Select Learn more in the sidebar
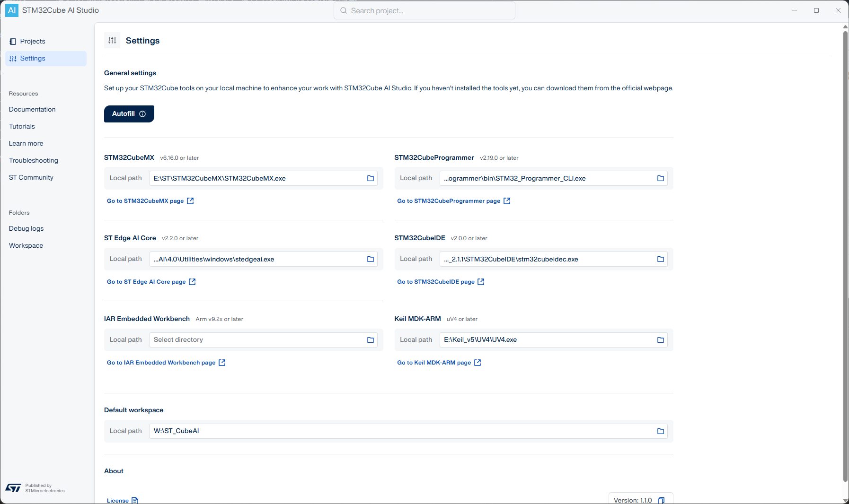This screenshot has width=849, height=504. pos(26,144)
